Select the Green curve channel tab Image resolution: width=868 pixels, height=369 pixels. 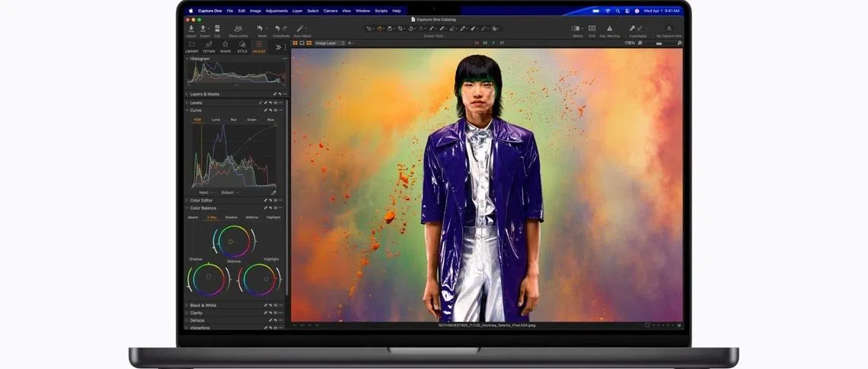252,120
